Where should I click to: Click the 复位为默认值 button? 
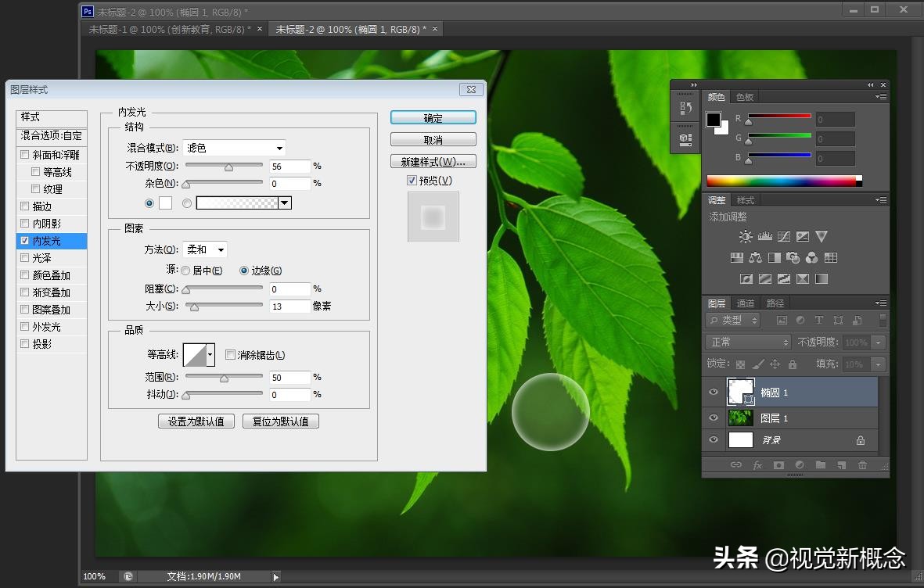click(281, 421)
